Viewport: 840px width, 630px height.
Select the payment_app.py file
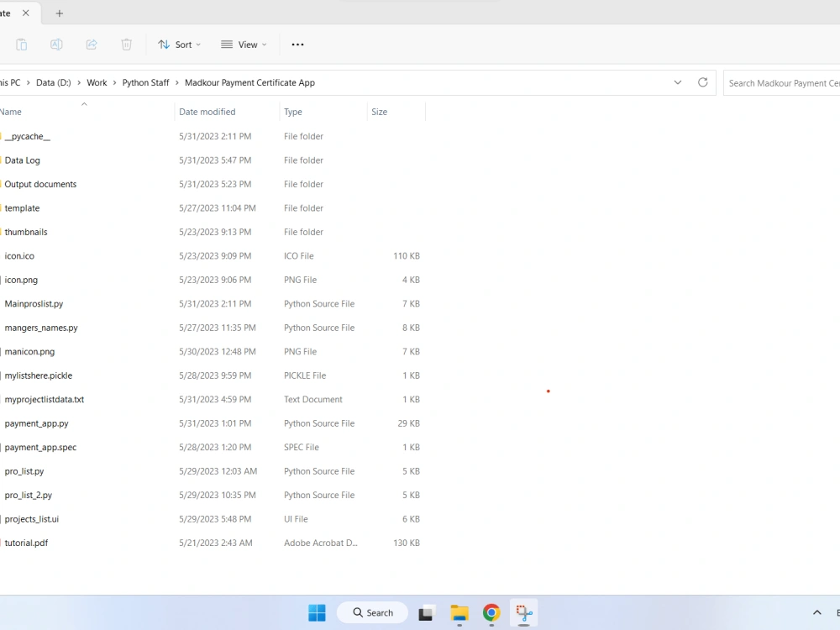pyautogui.click(x=36, y=423)
